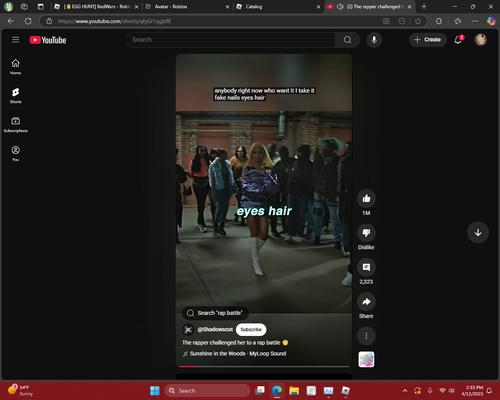This screenshot has width=500, height=400.
Task: Open the weather widget on taskbar
Action: [21, 391]
